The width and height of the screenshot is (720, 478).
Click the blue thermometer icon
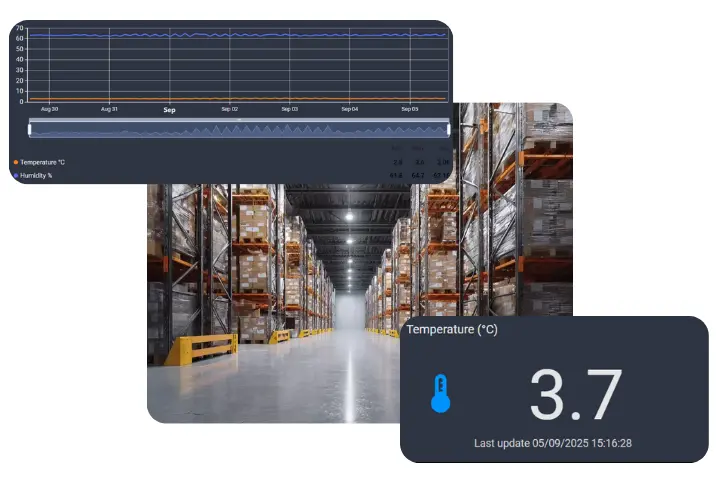440,394
